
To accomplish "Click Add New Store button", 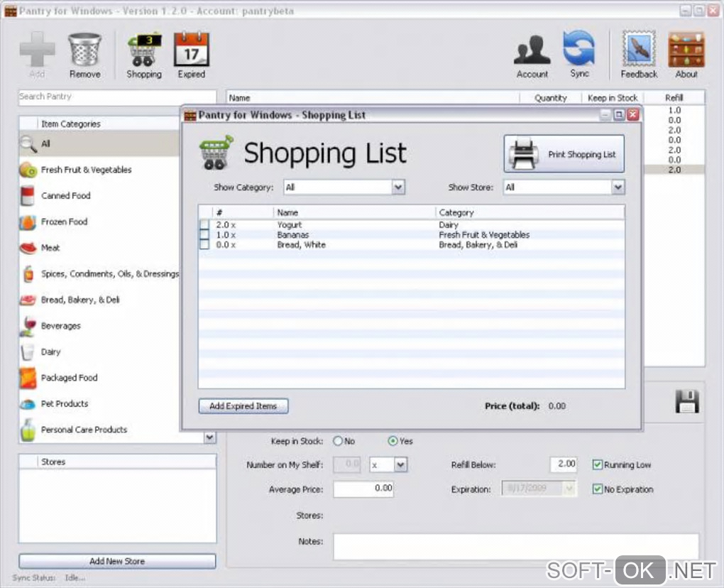I will click(x=117, y=561).
